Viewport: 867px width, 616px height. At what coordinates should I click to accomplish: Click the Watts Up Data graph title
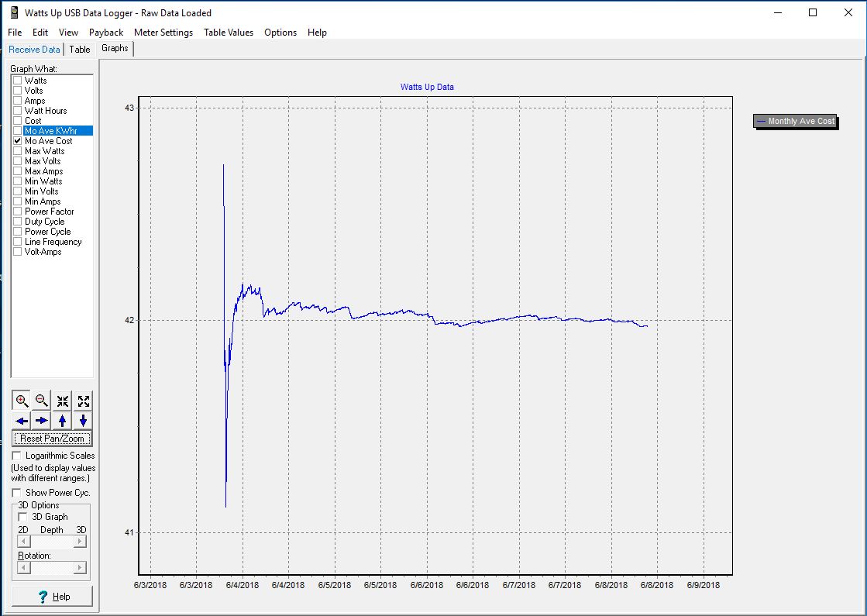tap(427, 87)
